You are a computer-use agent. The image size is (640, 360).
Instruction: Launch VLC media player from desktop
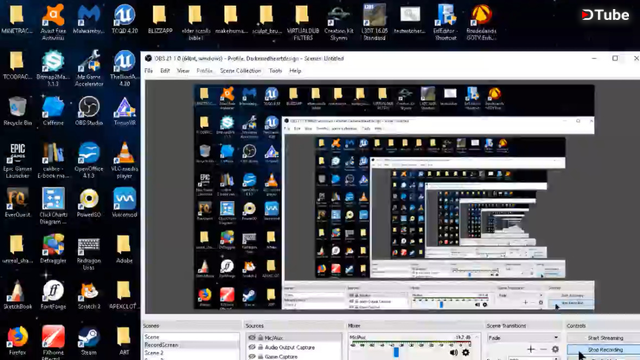click(x=124, y=160)
